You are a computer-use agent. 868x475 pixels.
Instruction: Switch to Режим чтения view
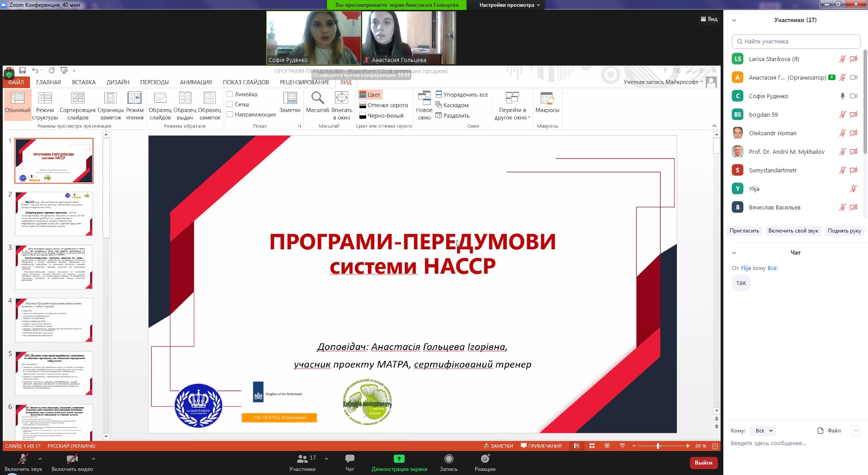(135, 105)
